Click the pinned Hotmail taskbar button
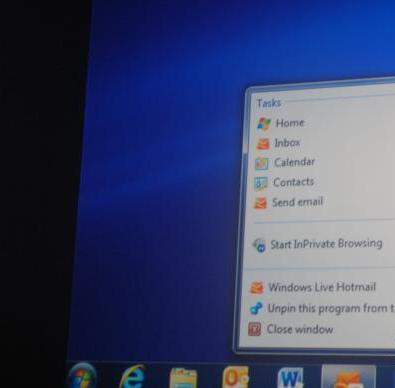395x388 pixels. point(349,377)
